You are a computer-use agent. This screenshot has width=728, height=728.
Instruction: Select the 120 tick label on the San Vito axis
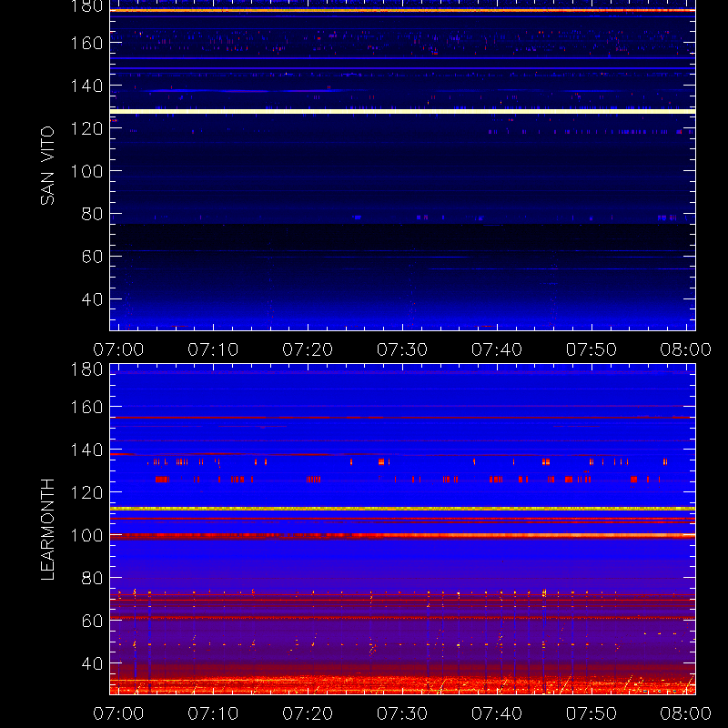point(86,128)
